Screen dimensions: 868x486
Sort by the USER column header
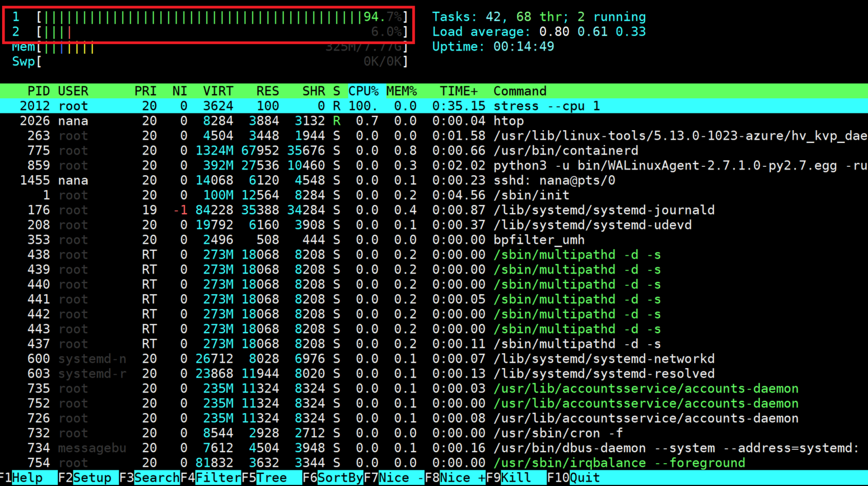(x=73, y=91)
